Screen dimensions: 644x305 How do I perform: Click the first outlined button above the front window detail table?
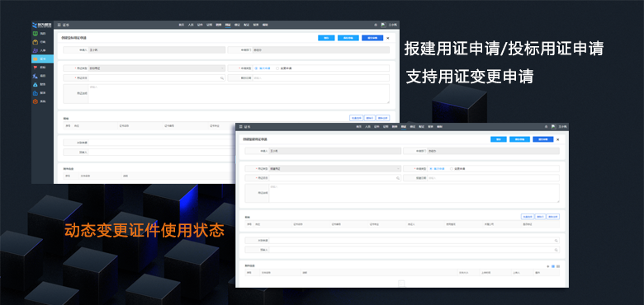click(528, 217)
